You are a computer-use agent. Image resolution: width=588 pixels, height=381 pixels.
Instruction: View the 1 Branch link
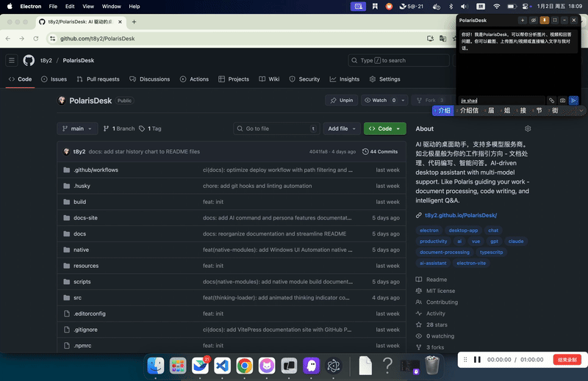click(x=119, y=128)
